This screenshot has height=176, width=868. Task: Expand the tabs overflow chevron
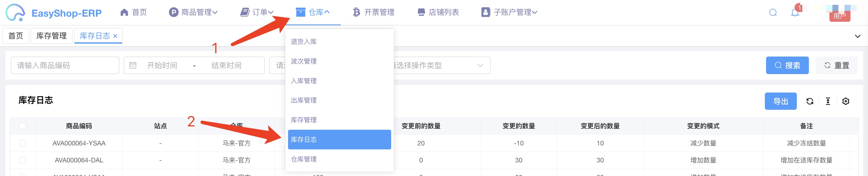857,36
